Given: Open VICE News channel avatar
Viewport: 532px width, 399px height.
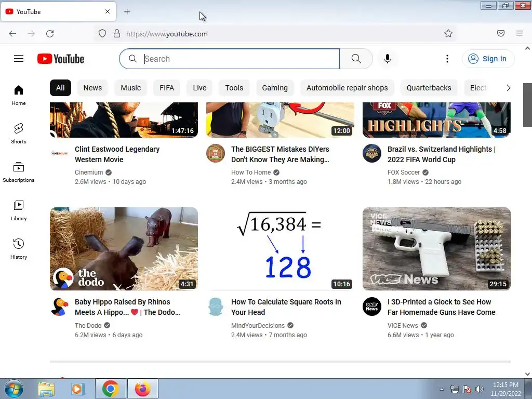Looking at the screenshot, I should [372, 307].
